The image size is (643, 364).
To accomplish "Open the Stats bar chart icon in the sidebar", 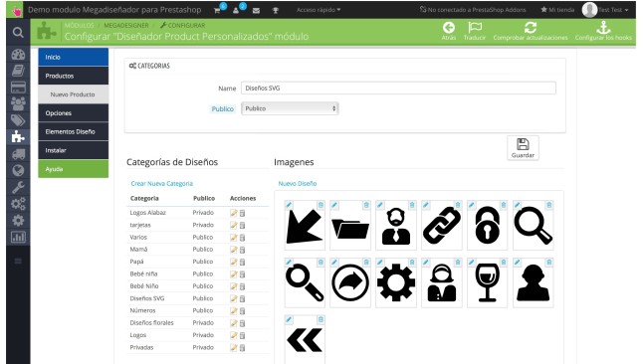I will (x=18, y=237).
